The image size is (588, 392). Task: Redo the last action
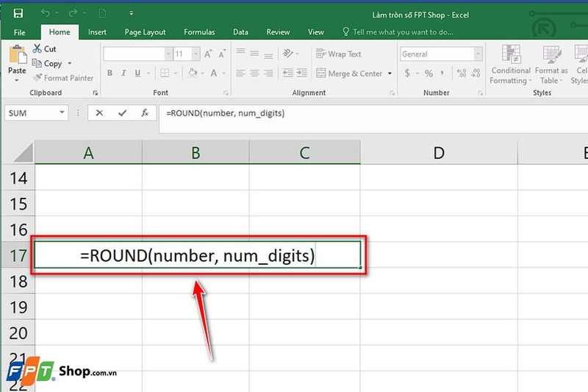73,13
